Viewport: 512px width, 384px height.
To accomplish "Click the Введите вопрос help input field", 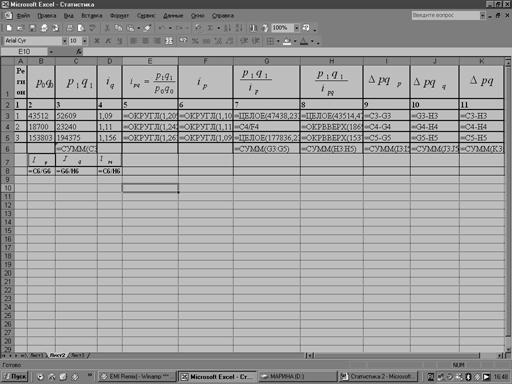I will click(446, 15).
